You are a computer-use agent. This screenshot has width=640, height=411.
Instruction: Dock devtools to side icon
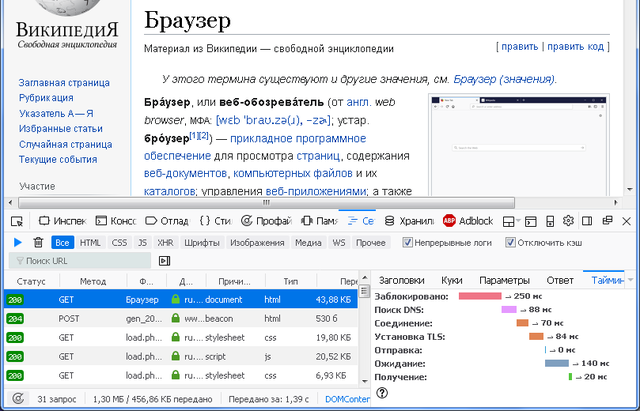[x=587, y=221]
